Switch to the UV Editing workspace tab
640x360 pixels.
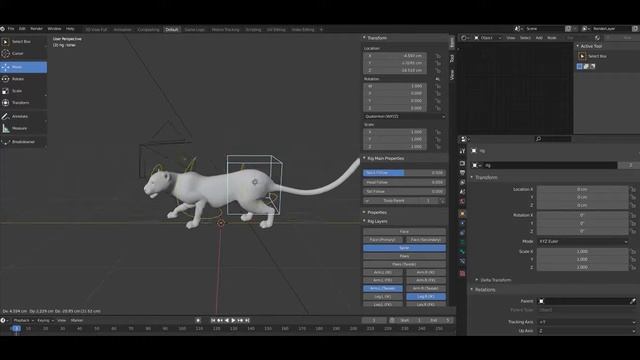[276, 29]
